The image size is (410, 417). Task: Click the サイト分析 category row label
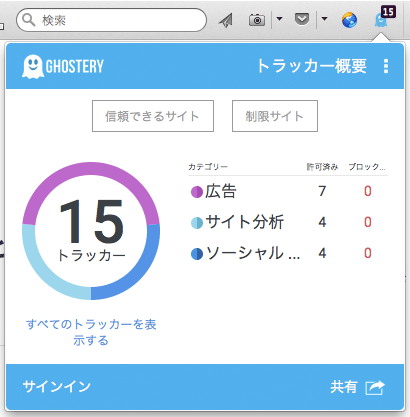coord(245,222)
